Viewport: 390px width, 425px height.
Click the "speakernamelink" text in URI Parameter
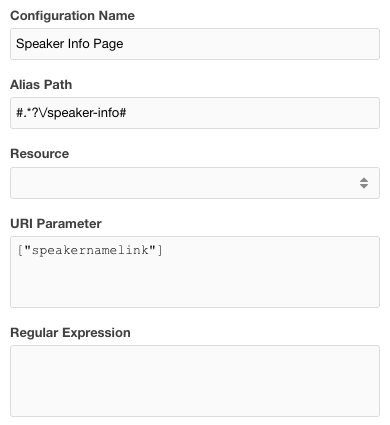tap(90, 250)
